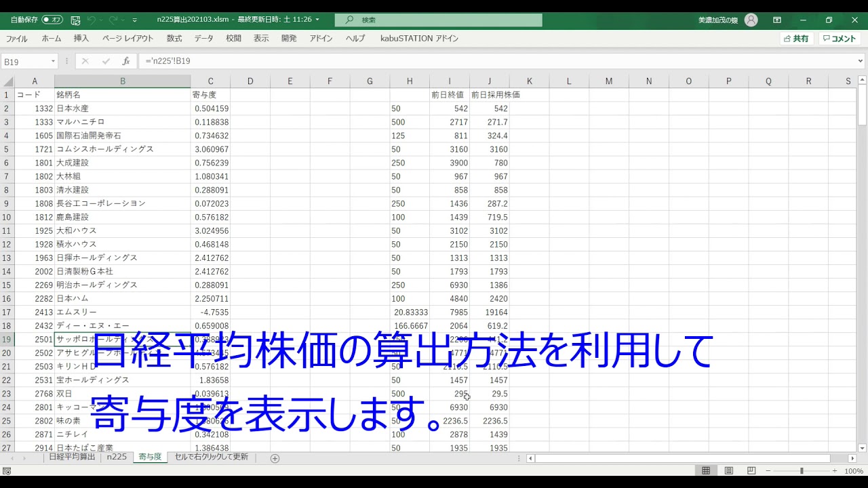
Task: Switch to セルで右クリックして更新 sheet tab
Action: [211, 457]
